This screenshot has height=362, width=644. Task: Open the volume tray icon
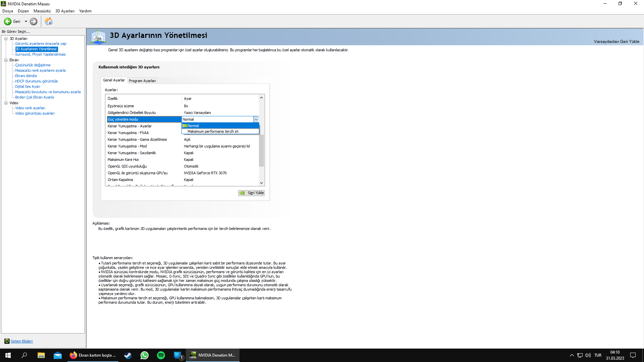click(588, 355)
